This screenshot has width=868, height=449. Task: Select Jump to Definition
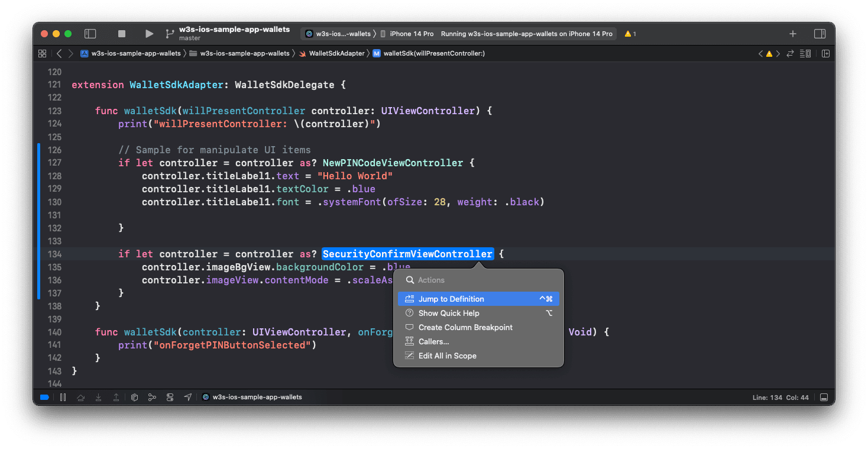point(478,299)
